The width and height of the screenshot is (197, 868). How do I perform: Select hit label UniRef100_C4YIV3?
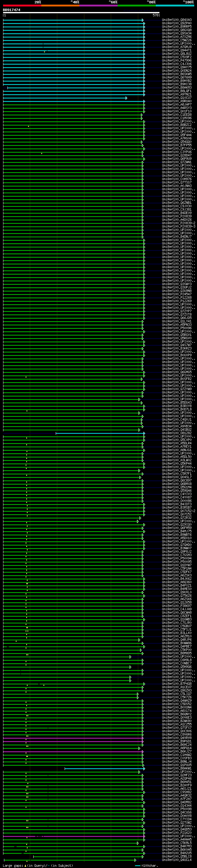[177, 494]
